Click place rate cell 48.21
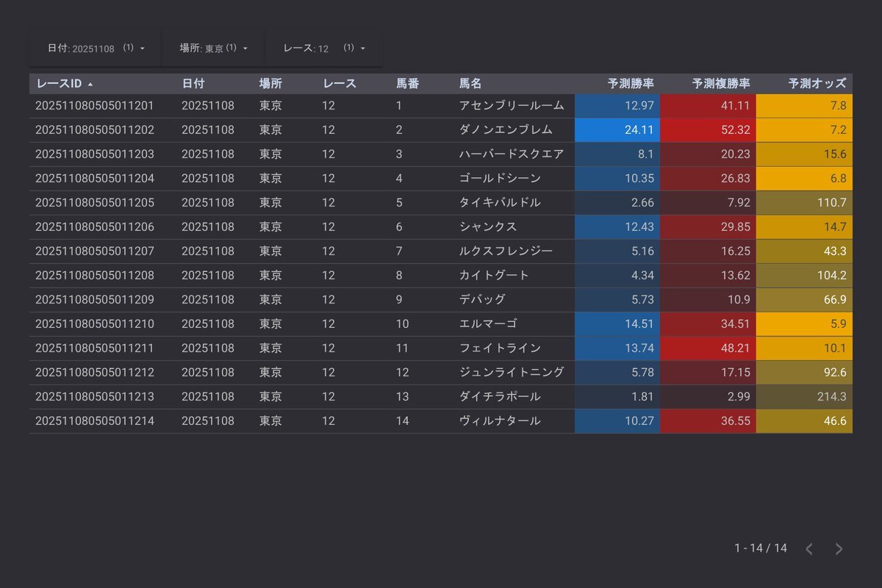The image size is (882, 588). coord(708,348)
